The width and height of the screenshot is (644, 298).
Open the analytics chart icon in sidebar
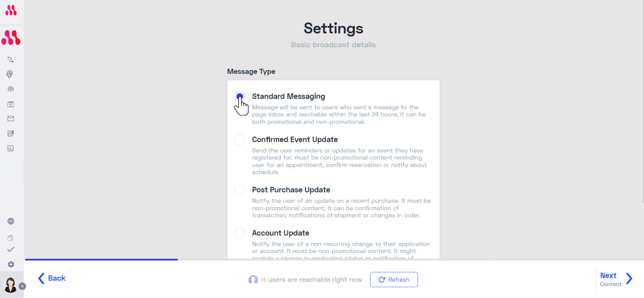pos(11,148)
